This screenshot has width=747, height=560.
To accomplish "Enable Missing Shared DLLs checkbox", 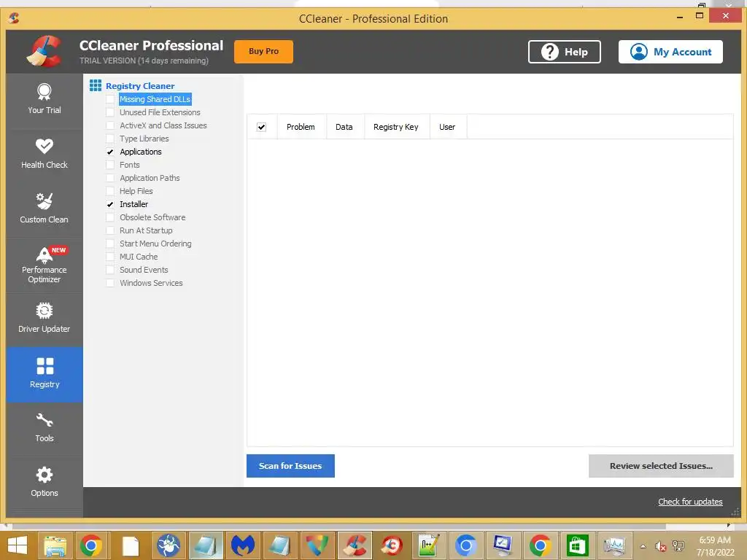I will tap(110, 99).
